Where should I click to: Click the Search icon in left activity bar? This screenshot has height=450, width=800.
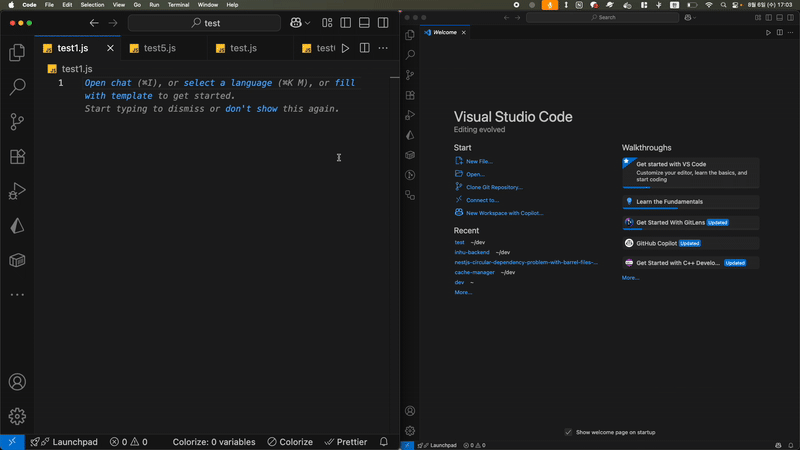tap(17, 88)
